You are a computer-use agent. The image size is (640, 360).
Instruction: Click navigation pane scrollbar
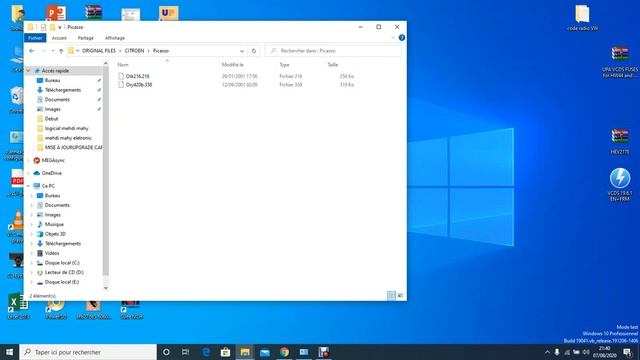[106, 171]
